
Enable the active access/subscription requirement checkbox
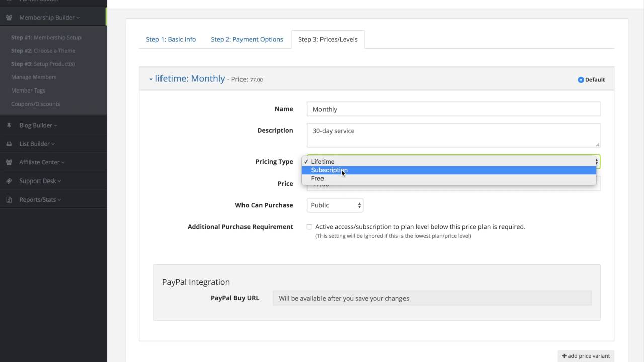click(x=309, y=227)
